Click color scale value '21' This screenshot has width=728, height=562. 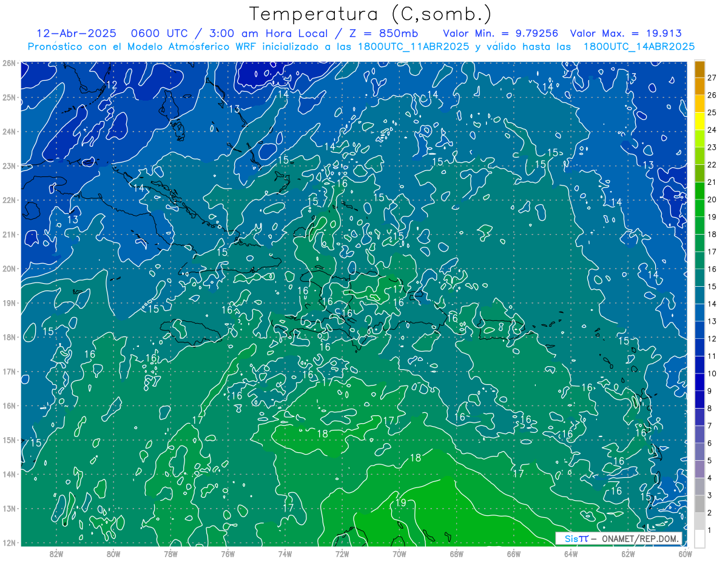coord(712,182)
